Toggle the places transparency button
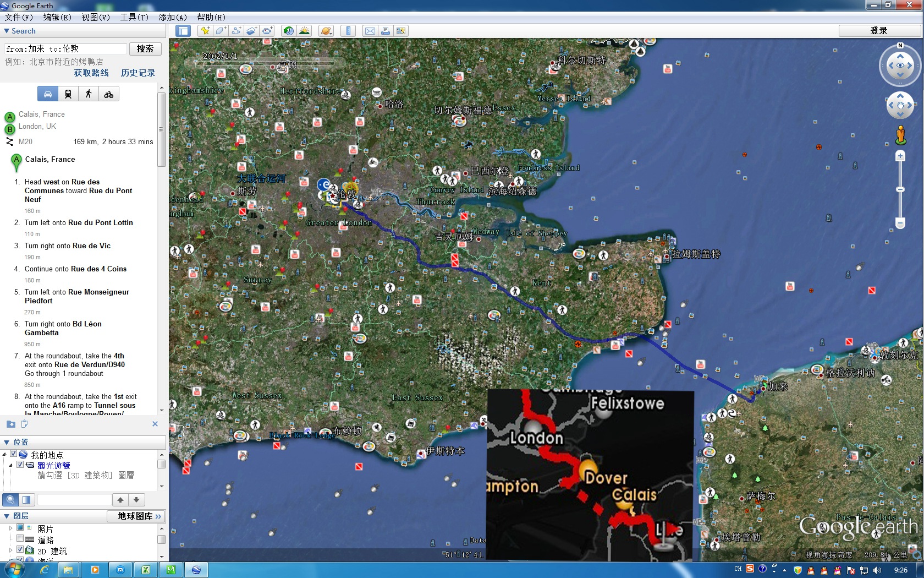Image resolution: width=924 pixels, height=578 pixels. coord(26,500)
